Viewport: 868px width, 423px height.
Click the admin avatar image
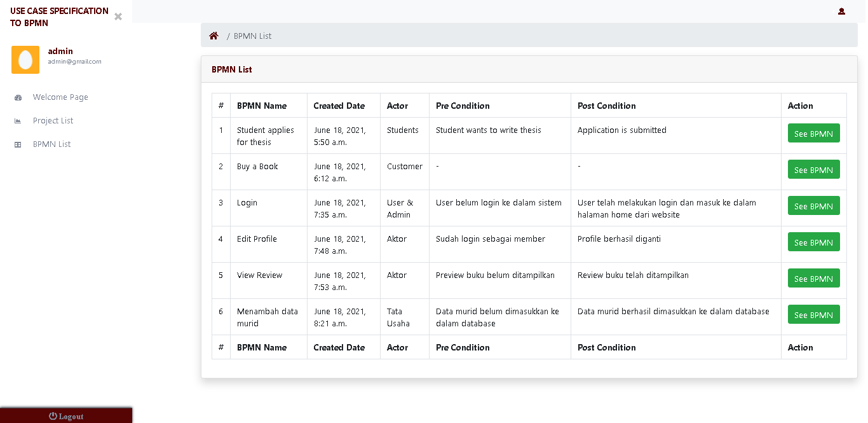tap(25, 60)
